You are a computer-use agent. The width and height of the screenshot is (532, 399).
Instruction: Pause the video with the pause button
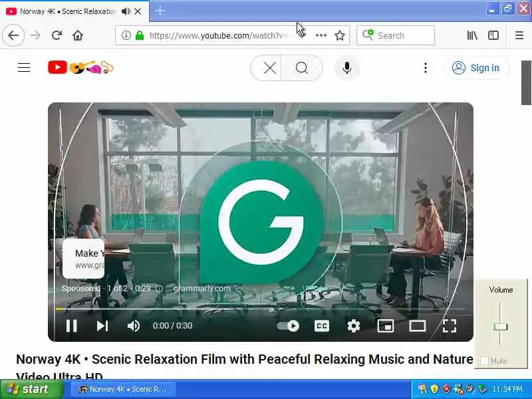[71, 326]
